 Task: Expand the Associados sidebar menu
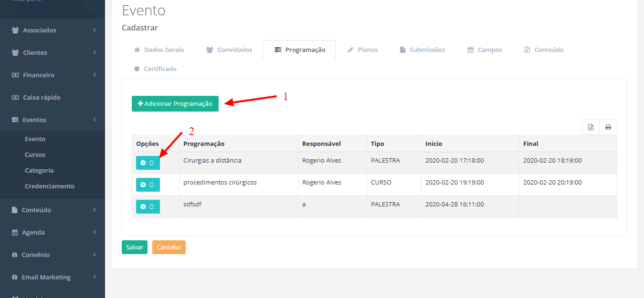(53, 30)
